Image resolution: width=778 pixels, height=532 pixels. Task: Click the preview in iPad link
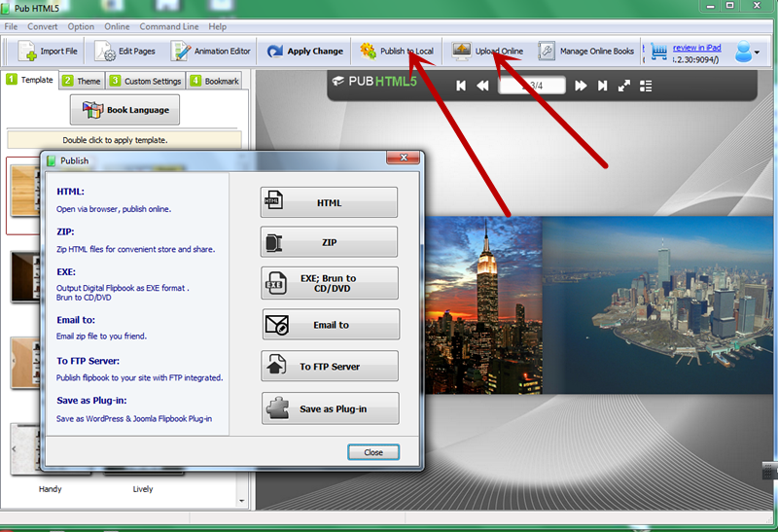[696, 48]
